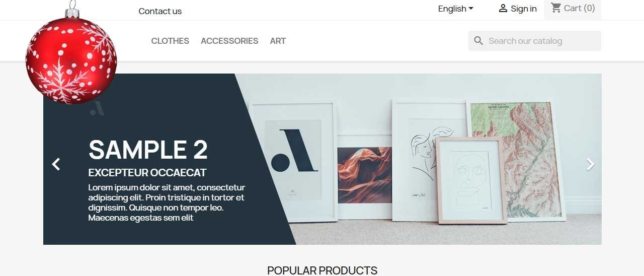Go to previous slide with left arrow
This screenshot has height=276, width=644.
56,164
